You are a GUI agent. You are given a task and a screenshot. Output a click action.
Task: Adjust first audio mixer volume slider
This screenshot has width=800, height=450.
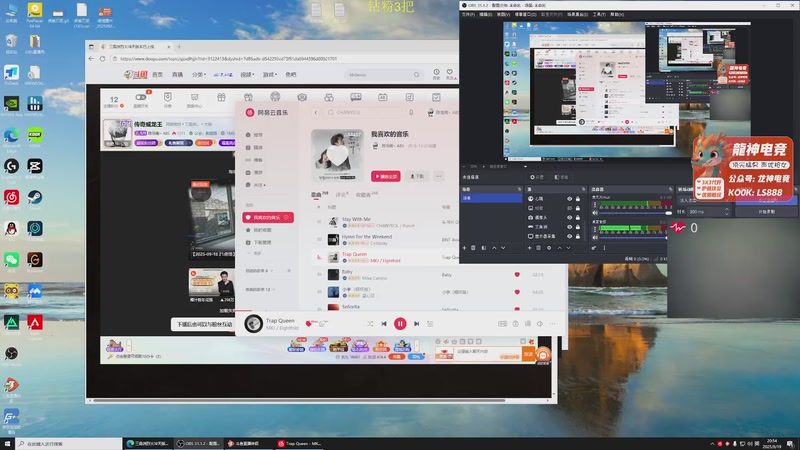pyautogui.click(x=635, y=213)
